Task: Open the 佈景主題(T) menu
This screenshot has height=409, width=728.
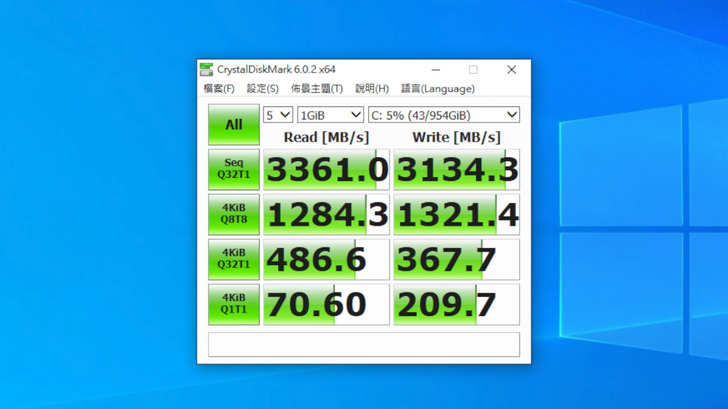Action: (317, 89)
